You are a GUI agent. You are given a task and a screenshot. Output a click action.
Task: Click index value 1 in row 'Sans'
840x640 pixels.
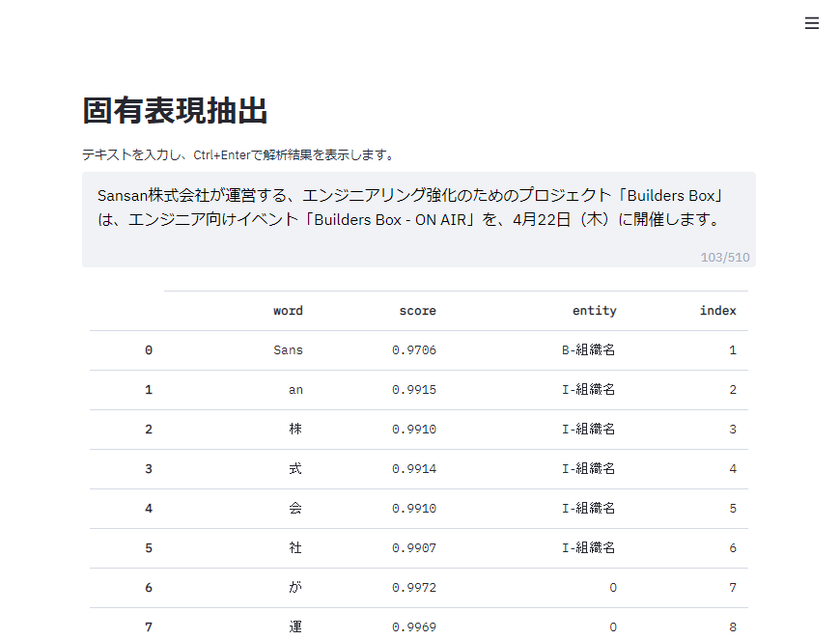(x=732, y=350)
